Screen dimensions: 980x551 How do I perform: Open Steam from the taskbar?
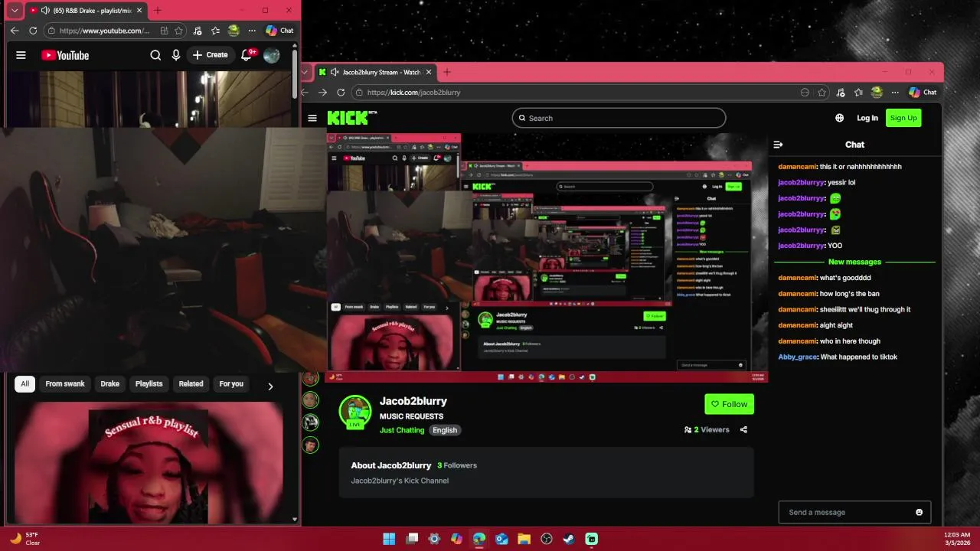569,539
